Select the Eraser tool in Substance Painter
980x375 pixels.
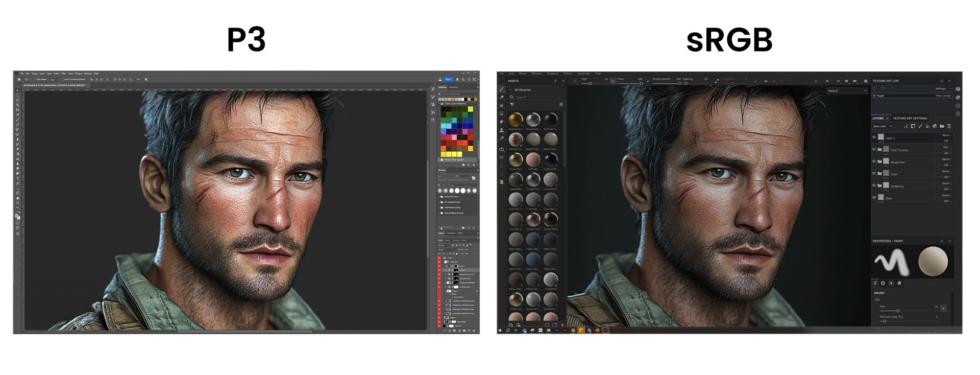(x=502, y=98)
